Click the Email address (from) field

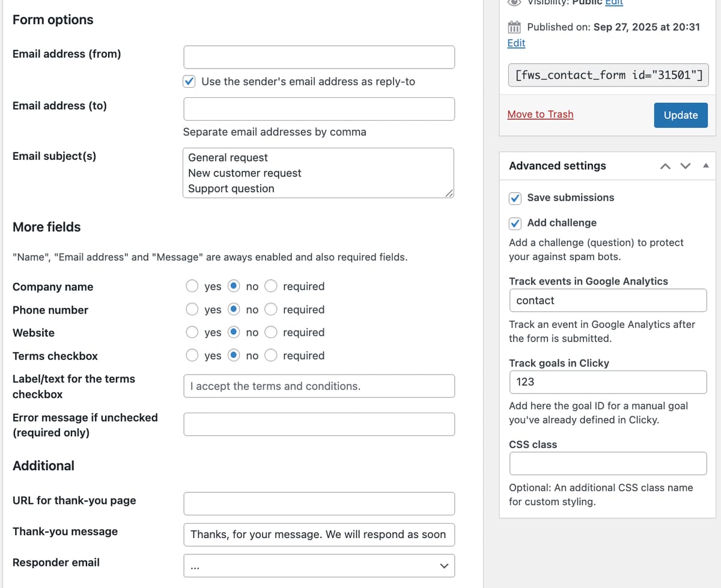(318, 56)
